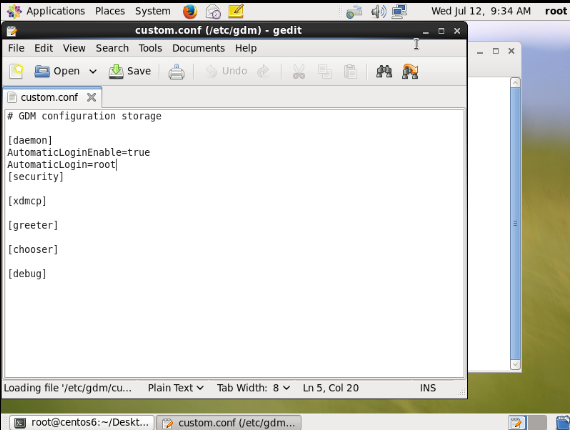Open the Search menu
Screen dimensions: 570x430
[x=112, y=48]
